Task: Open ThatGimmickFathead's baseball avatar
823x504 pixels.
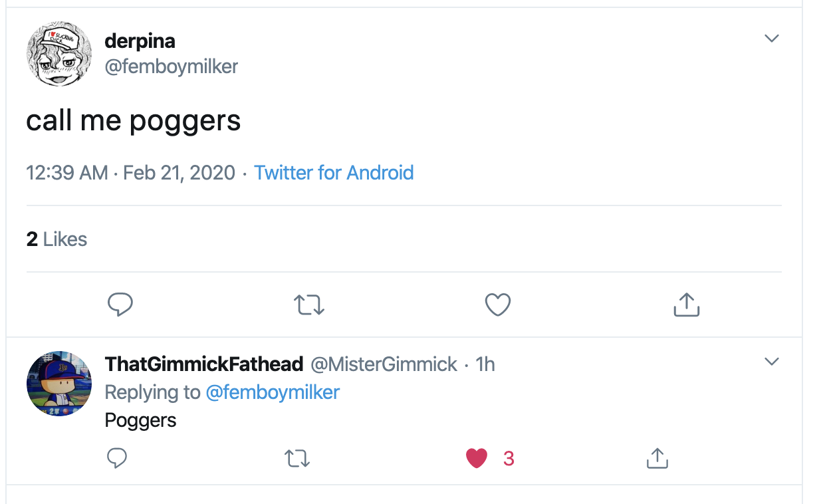Action: coord(59,384)
